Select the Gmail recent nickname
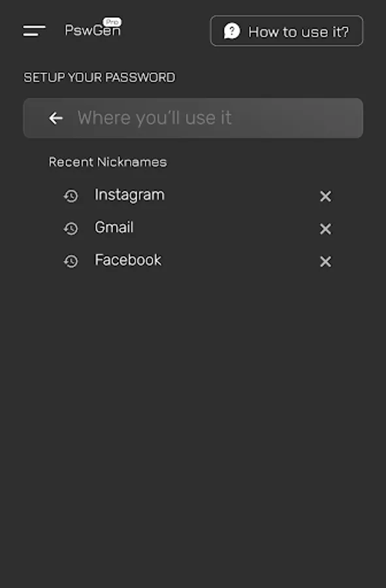This screenshot has width=386, height=588. click(114, 228)
